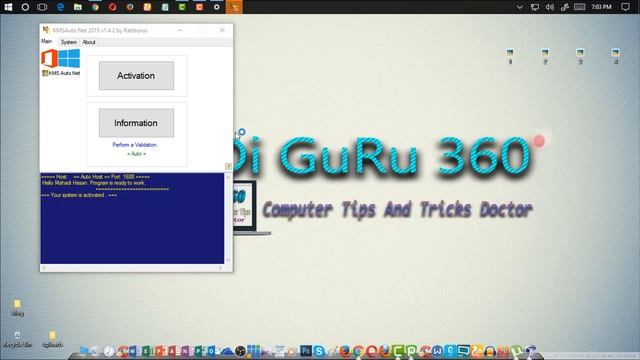This screenshot has height=360, width=640.
Task: Open Cortana search circle
Action: 25,7
